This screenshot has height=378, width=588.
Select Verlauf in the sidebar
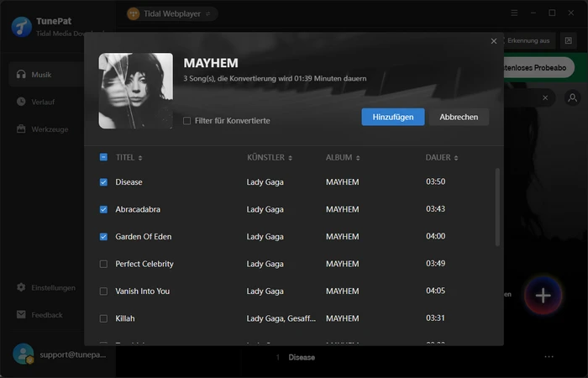[43, 102]
